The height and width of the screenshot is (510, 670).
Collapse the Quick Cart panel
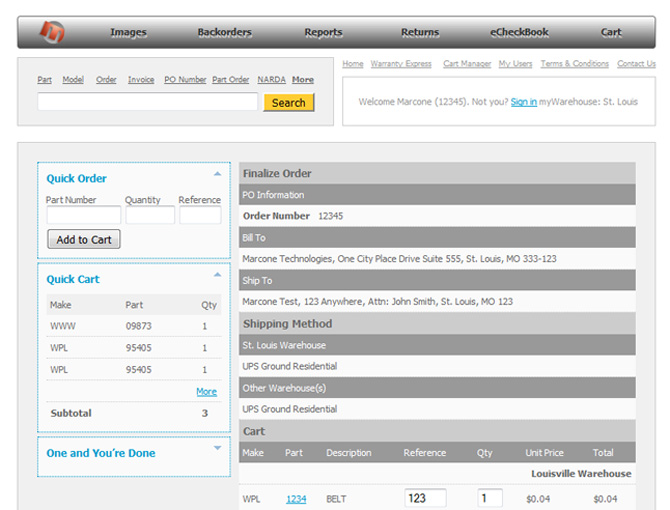[x=217, y=275]
